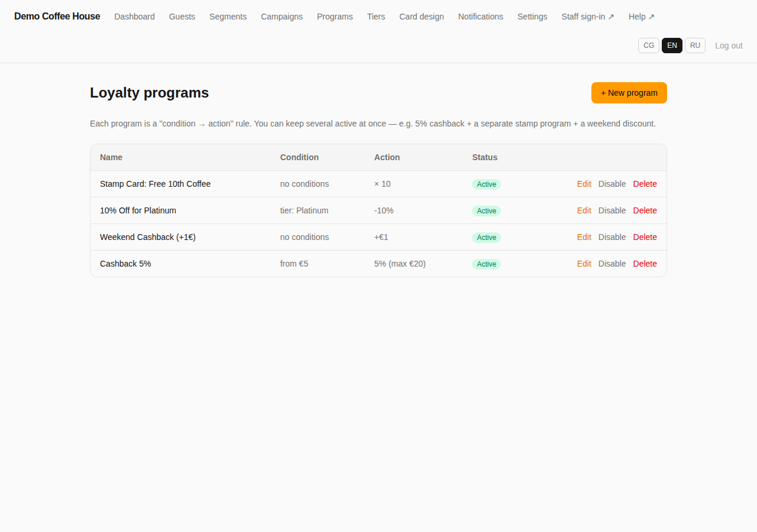Disable Weekend Cashback (+1€)
Screen dimensions: 757x532
[612, 237]
